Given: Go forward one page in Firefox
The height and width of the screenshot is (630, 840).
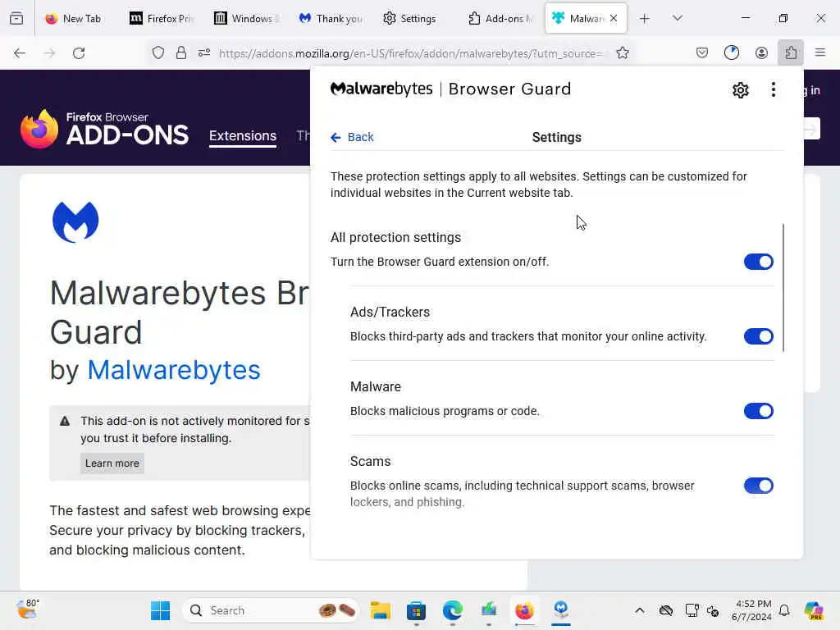Looking at the screenshot, I should (49, 53).
